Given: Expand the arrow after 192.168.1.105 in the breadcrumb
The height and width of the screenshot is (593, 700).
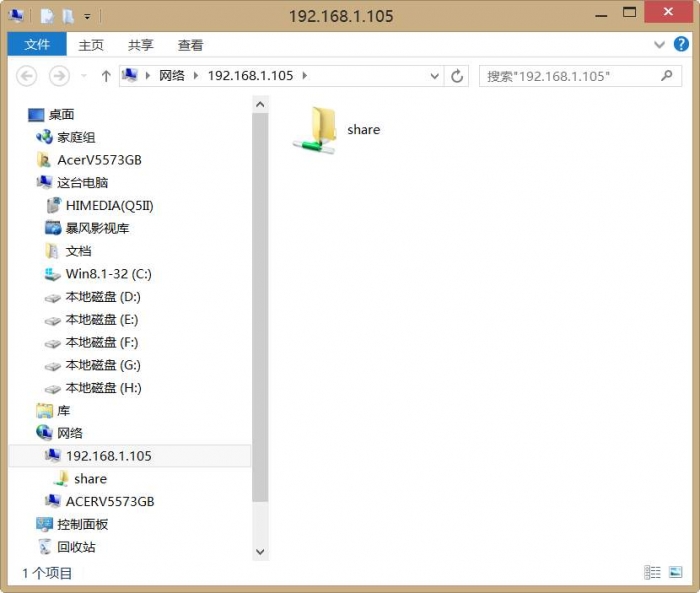Looking at the screenshot, I should coord(305,76).
